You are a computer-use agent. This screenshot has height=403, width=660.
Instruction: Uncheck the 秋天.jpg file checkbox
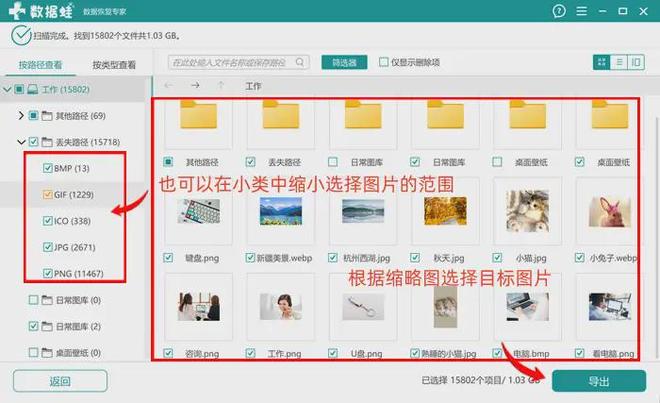click(415, 258)
